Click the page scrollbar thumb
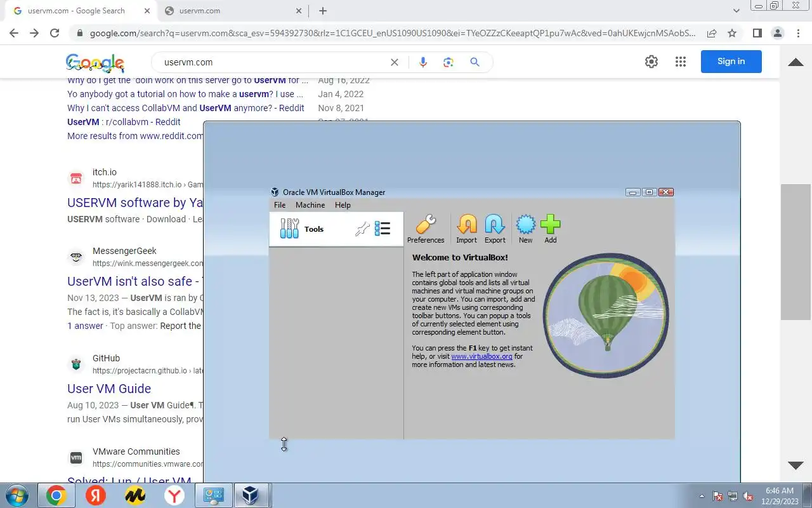 pos(796,252)
